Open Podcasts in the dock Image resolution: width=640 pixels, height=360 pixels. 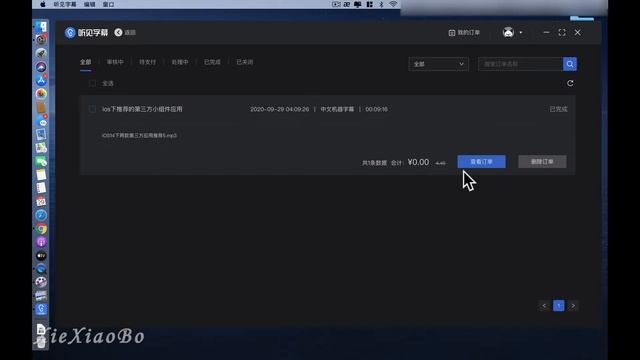tap(41, 242)
